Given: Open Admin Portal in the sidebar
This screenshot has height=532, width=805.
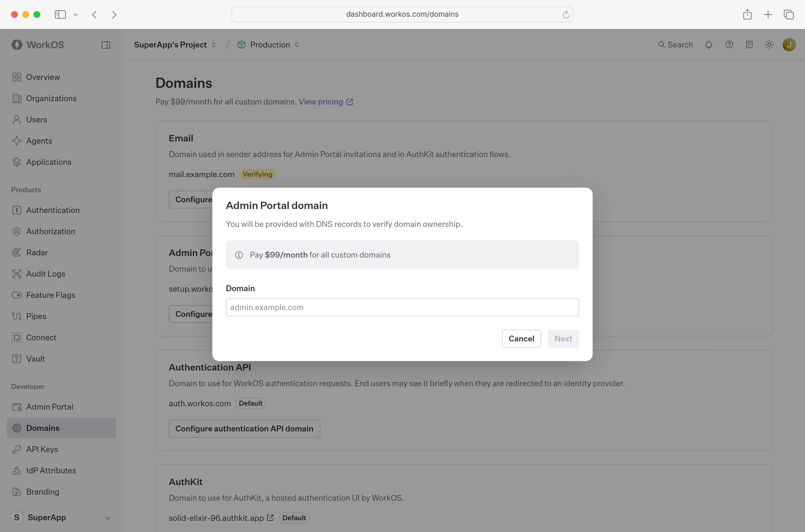Looking at the screenshot, I should click(x=61, y=407).
